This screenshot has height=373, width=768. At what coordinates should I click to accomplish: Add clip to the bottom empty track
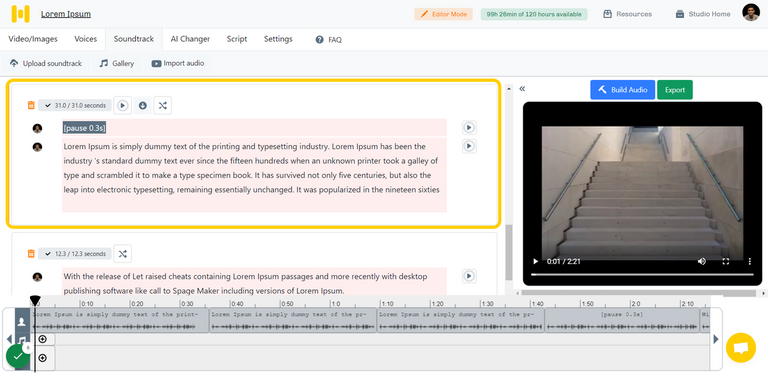(x=43, y=358)
